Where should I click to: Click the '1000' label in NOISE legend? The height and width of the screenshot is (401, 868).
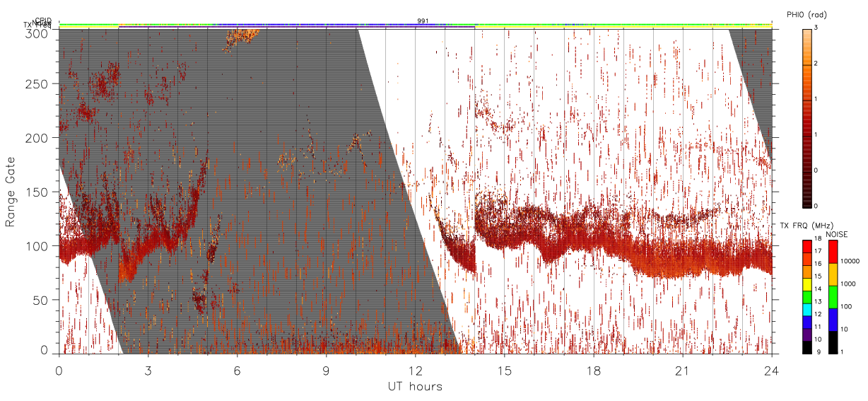click(848, 286)
